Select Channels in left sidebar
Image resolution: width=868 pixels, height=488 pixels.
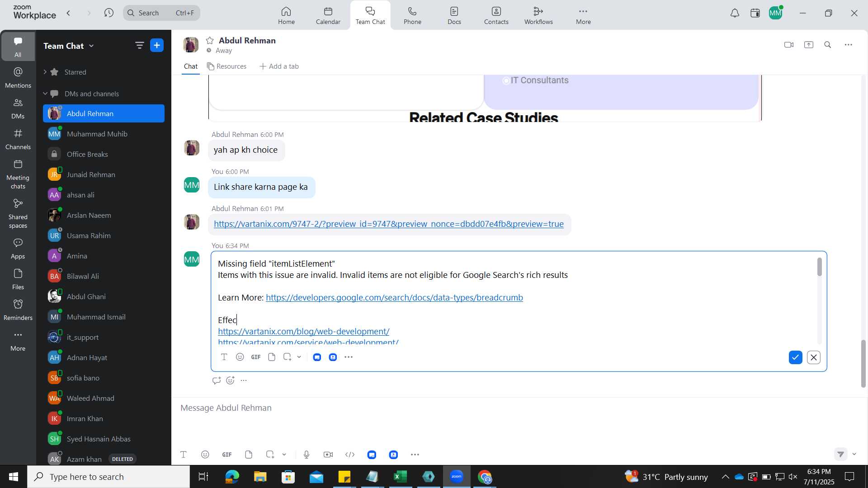coord(18,139)
